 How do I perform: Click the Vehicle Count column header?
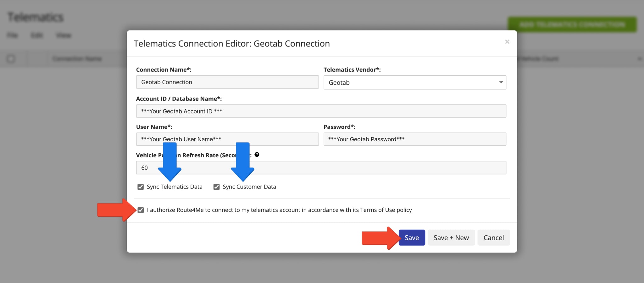click(x=539, y=59)
